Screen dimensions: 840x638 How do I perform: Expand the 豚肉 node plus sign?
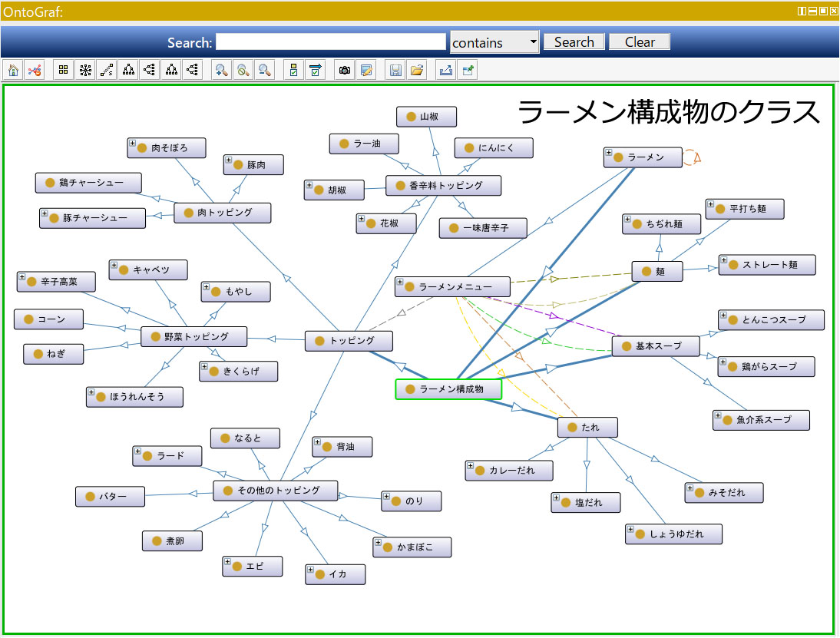click(x=228, y=160)
